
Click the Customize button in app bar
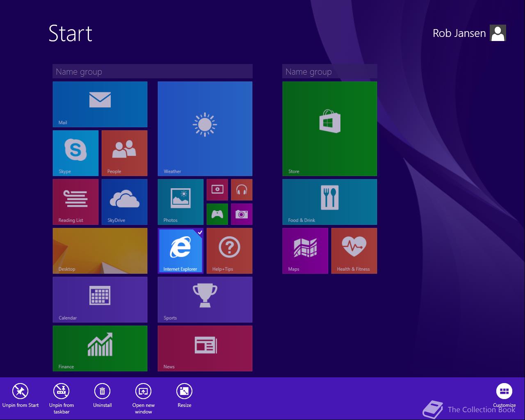pyautogui.click(x=504, y=391)
